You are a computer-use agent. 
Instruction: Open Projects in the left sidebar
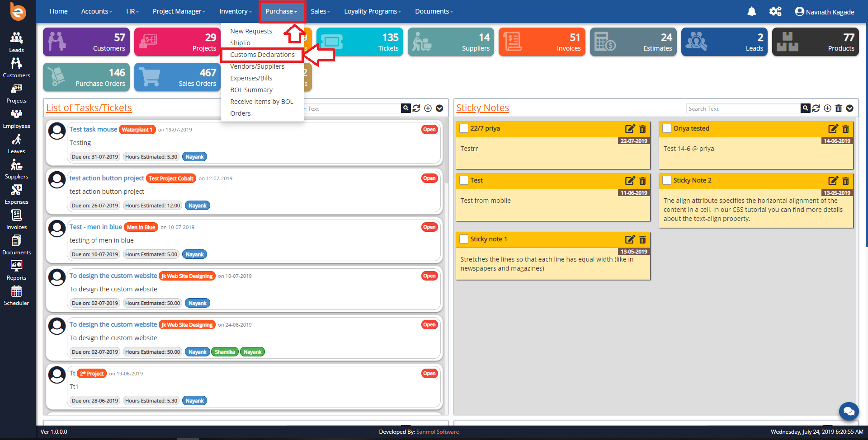coord(16,93)
